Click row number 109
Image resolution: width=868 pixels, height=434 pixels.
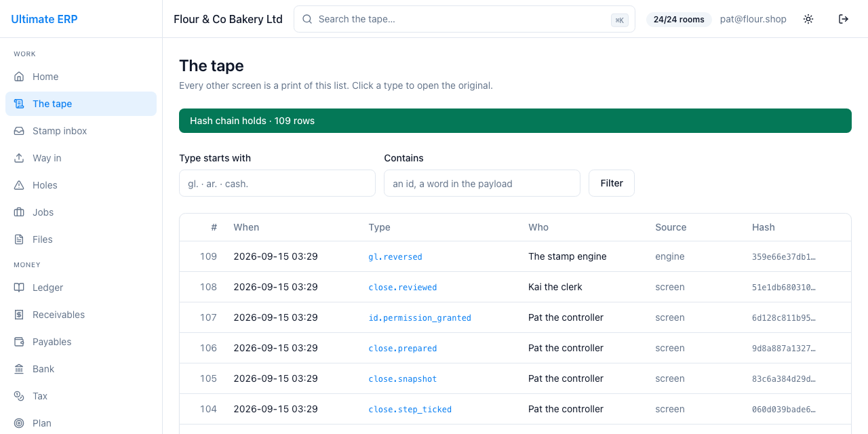[208, 256]
